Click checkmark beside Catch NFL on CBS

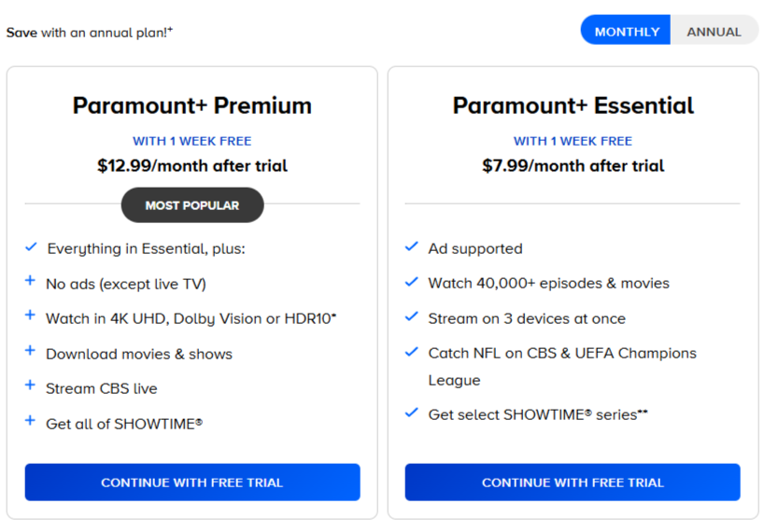(x=411, y=352)
